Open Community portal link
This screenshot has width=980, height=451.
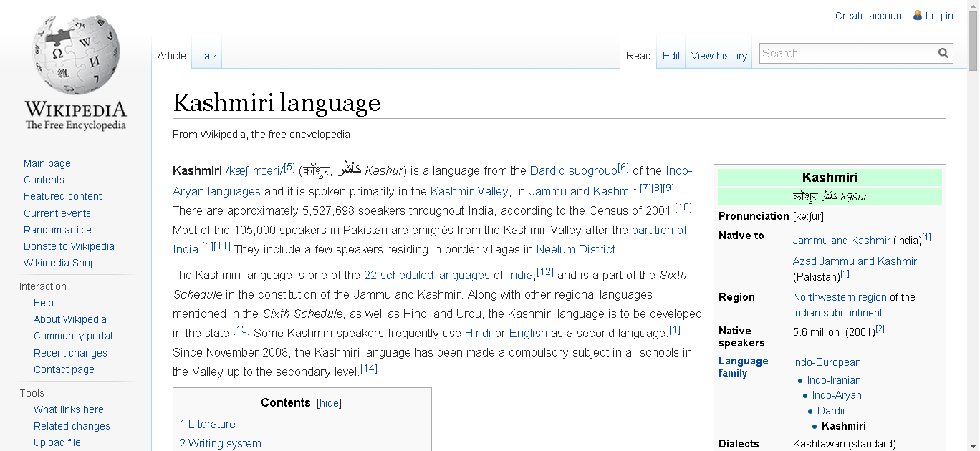(73, 336)
